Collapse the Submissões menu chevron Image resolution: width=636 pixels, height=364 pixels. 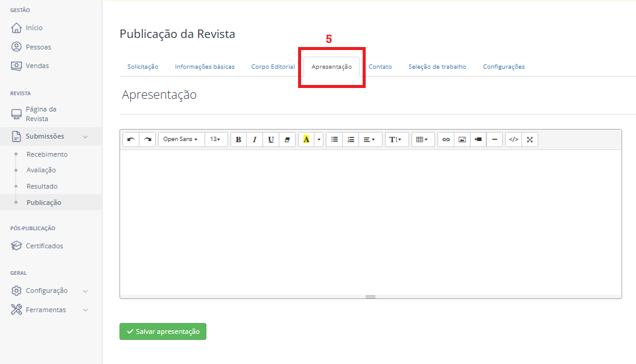point(86,137)
